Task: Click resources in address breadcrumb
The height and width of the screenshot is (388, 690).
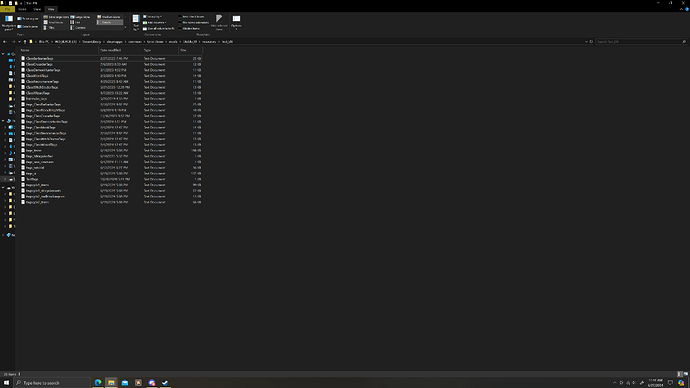Action: (209, 42)
